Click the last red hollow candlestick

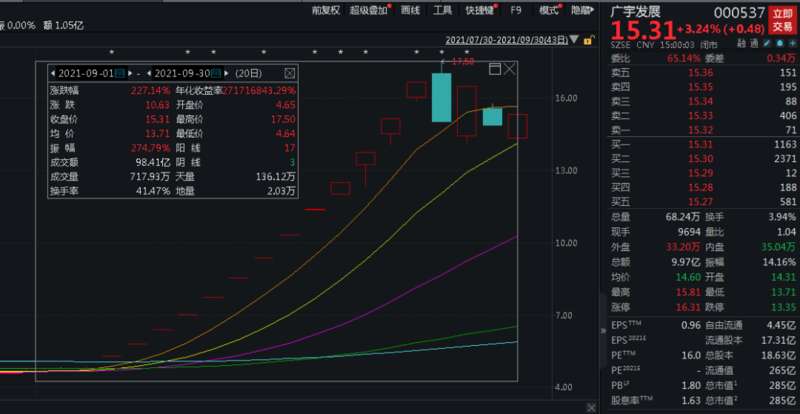tap(517, 126)
